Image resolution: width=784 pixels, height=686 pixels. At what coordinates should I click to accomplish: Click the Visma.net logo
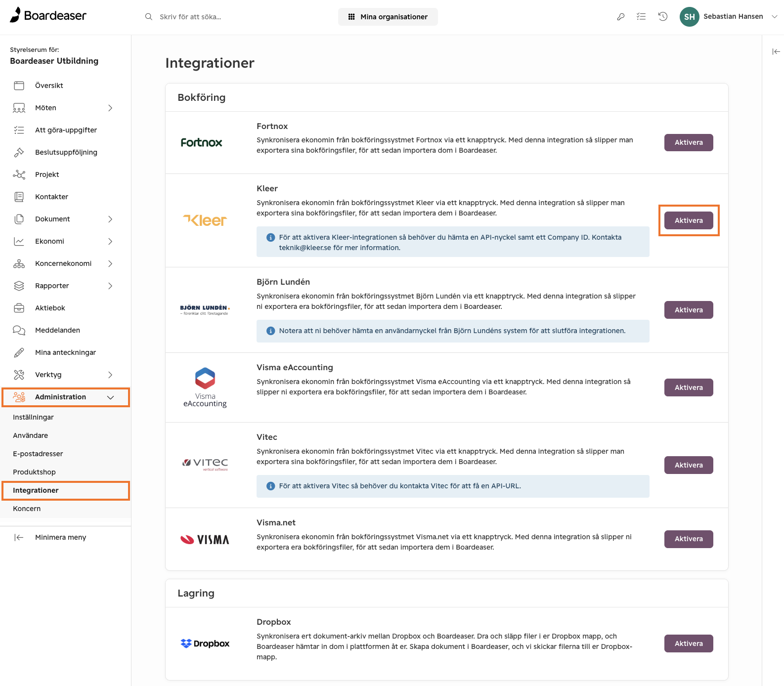pos(205,539)
